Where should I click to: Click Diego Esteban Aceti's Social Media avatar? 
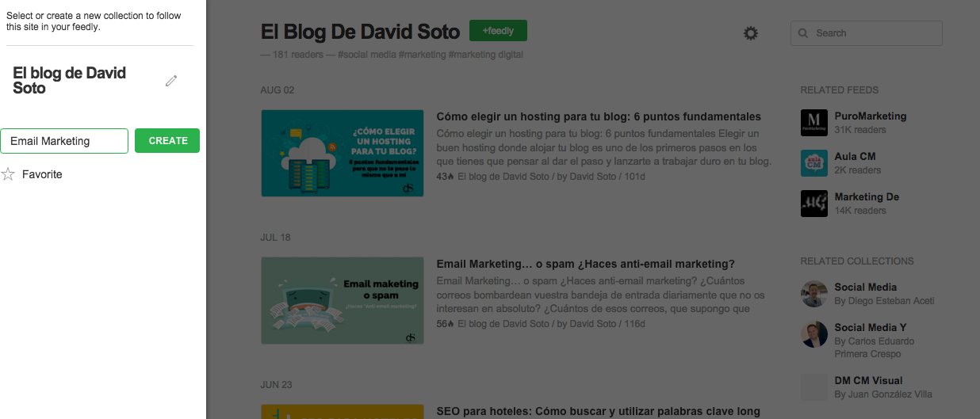pyautogui.click(x=814, y=294)
